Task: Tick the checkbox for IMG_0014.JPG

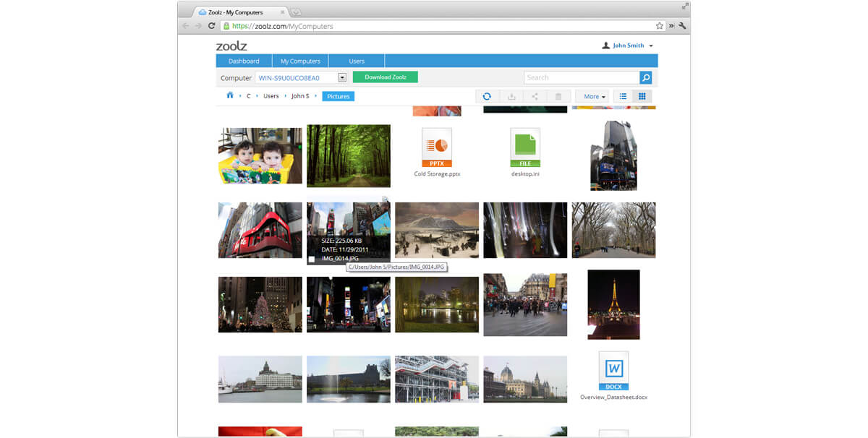Action: [312, 259]
